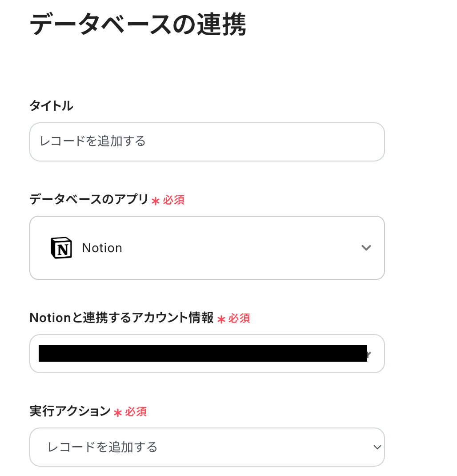The height and width of the screenshot is (476, 457).
Task: Click the データベースのアプリ label text
Action: 89,200
